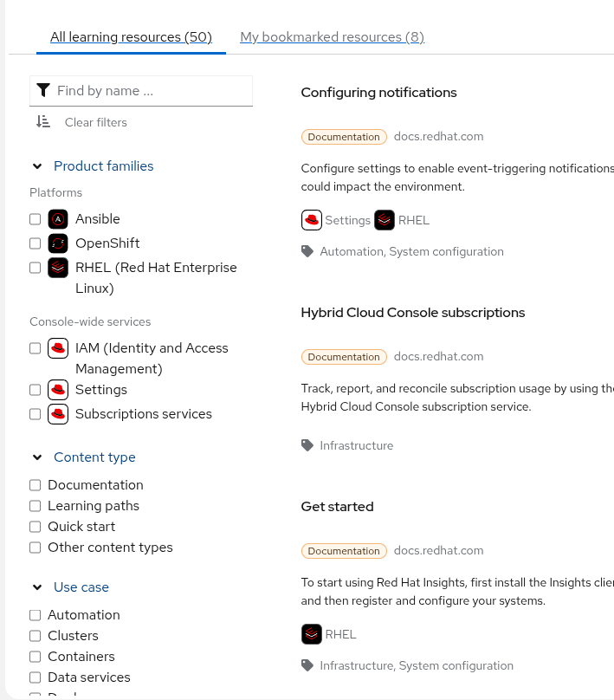Screen dimensions: 614x700
Task: Click the RHEL icon in the filter sidebar
Action: 58,268
